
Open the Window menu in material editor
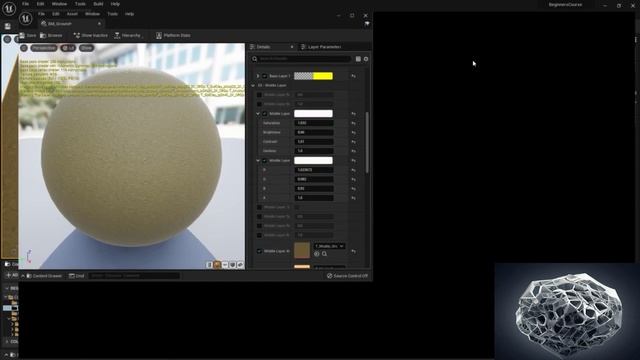[93, 14]
